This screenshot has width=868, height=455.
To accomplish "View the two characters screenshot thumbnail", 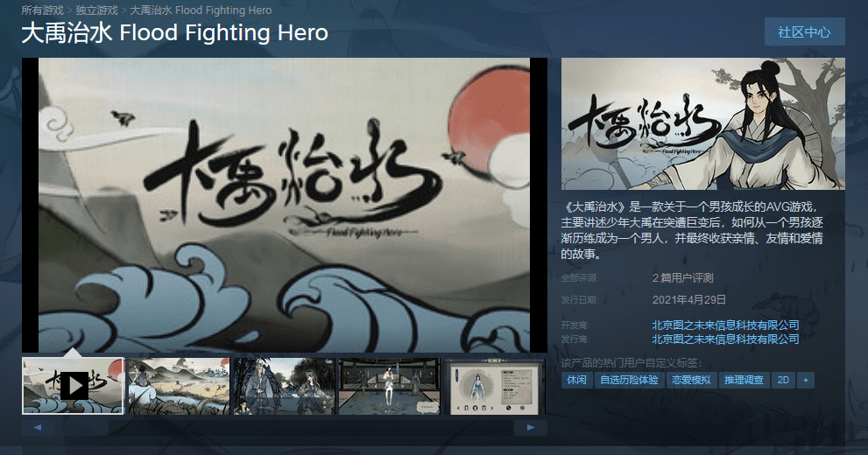I will (x=285, y=386).
